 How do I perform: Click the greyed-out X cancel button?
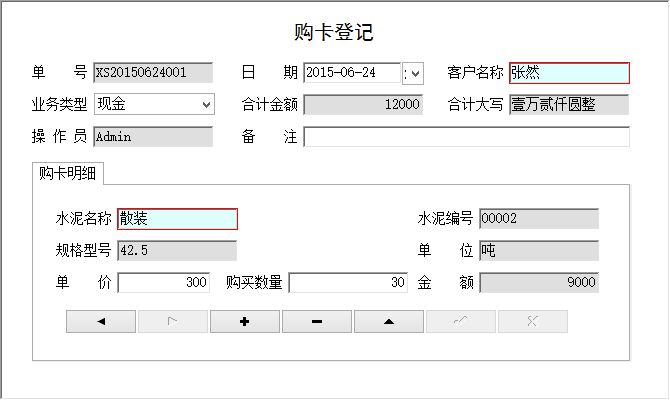click(533, 321)
